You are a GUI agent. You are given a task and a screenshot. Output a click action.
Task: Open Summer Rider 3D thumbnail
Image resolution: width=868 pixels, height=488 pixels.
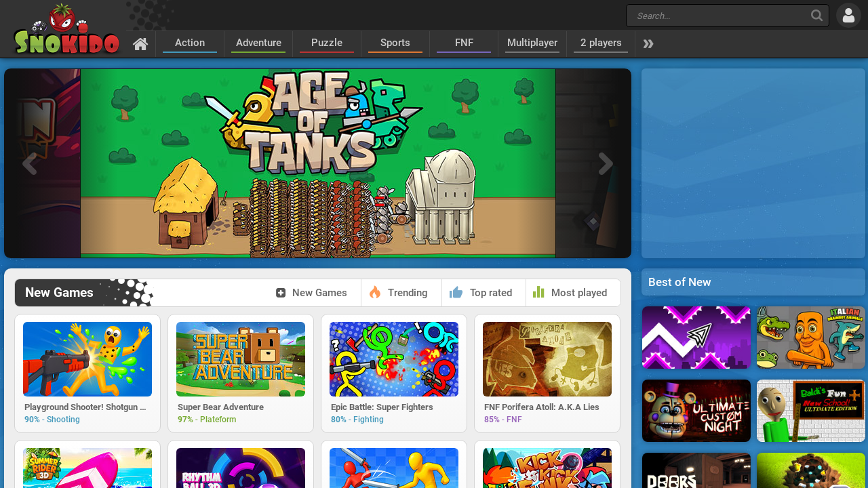(x=87, y=468)
